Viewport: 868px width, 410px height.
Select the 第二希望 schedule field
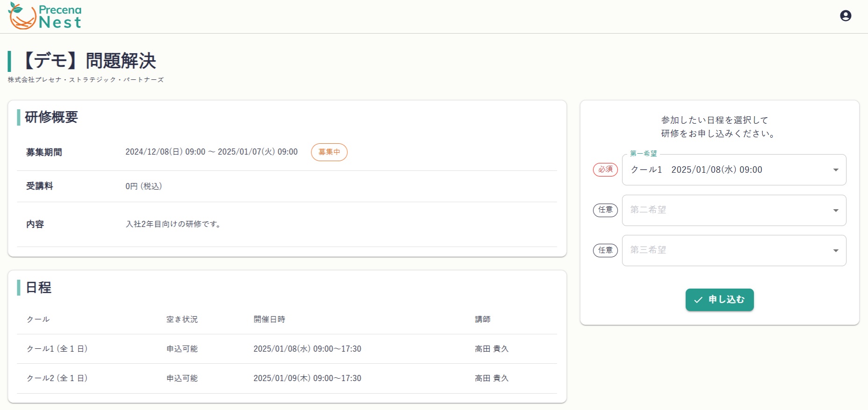click(x=734, y=210)
